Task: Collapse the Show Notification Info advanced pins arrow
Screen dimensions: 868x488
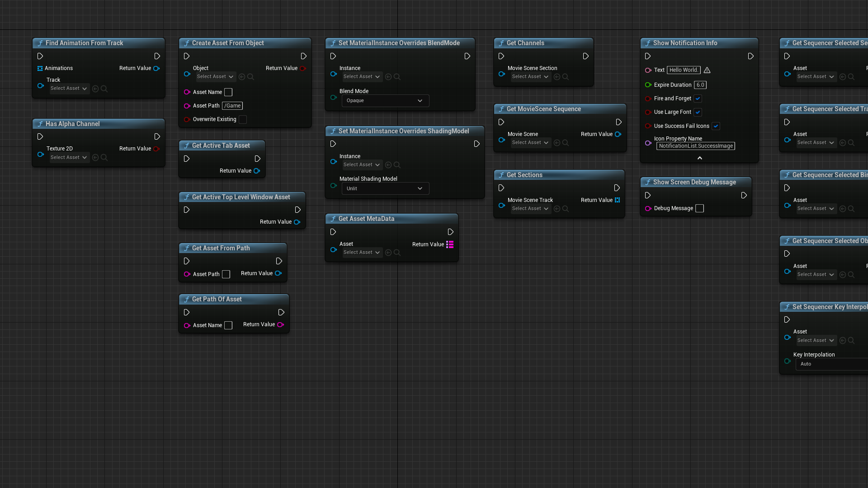Action: coord(699,158)
